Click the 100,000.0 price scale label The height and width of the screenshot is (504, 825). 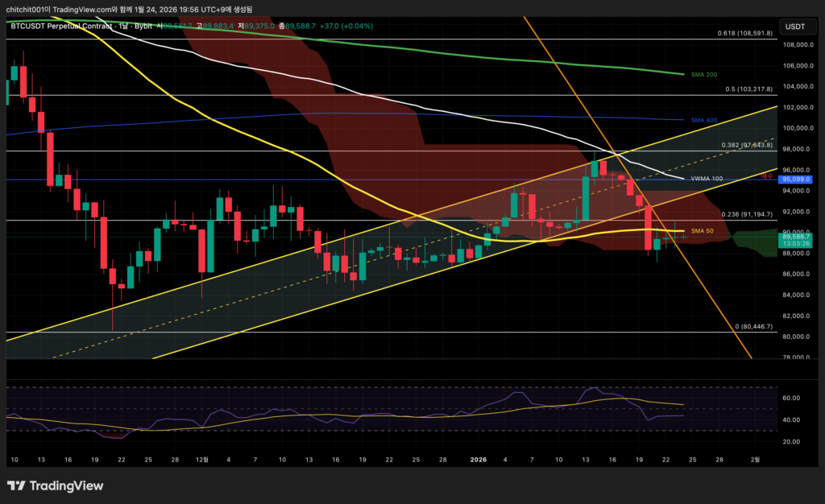797,128
